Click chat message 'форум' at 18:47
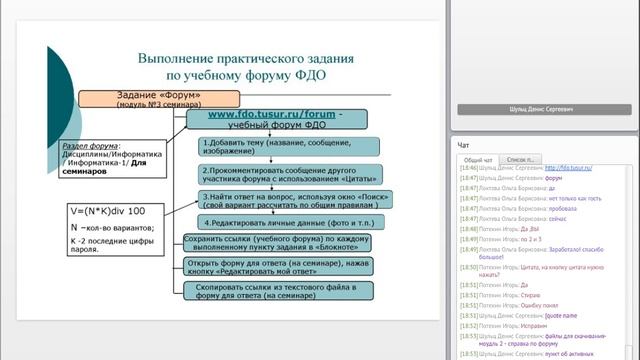Viewport: 640px width, 360px height. click(553, 178)
